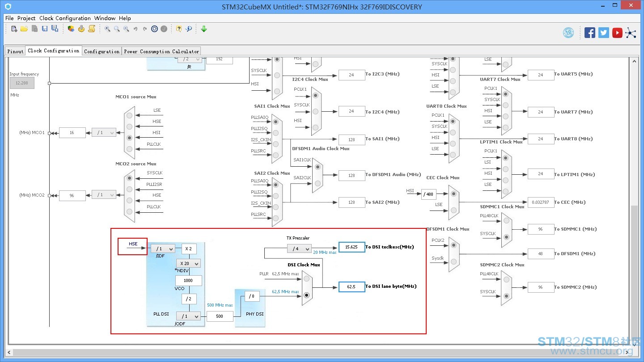
Task: Open the Twitter icon
Action: click(604, 33)
